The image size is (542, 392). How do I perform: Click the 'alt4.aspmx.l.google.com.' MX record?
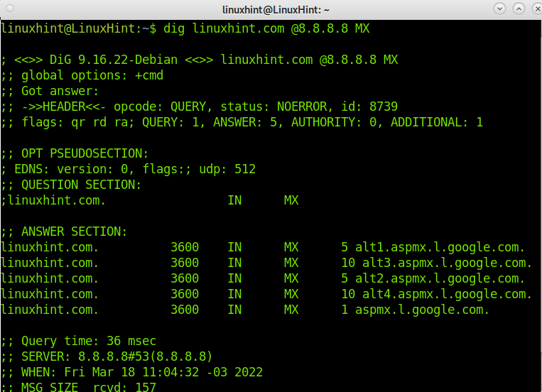click(x=447, y=294)
